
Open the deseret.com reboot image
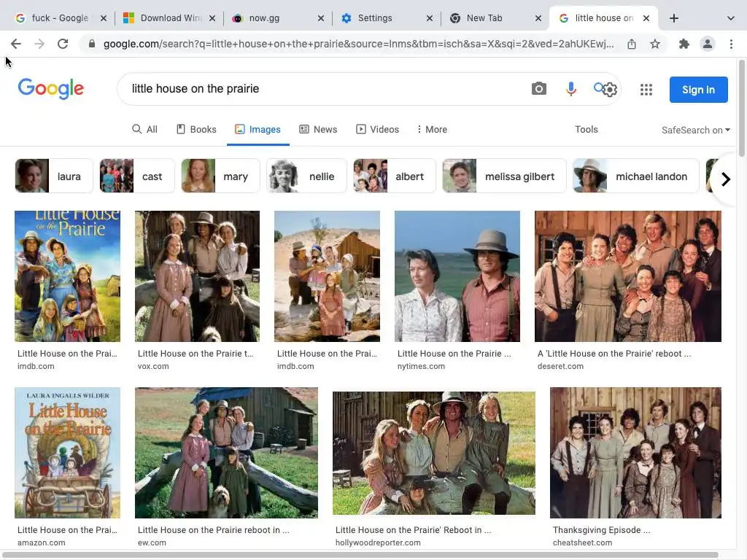pyautogui.click(x=628, y=276)
